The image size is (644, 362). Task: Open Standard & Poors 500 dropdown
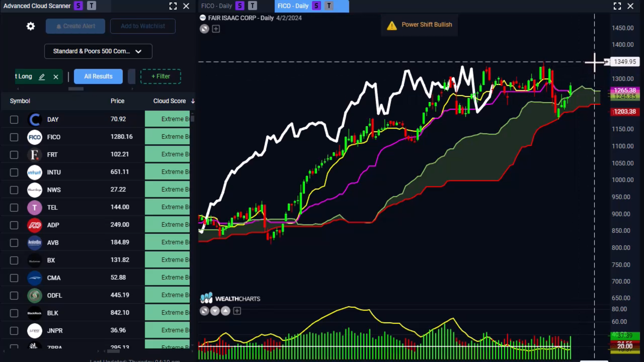[98, 51]
